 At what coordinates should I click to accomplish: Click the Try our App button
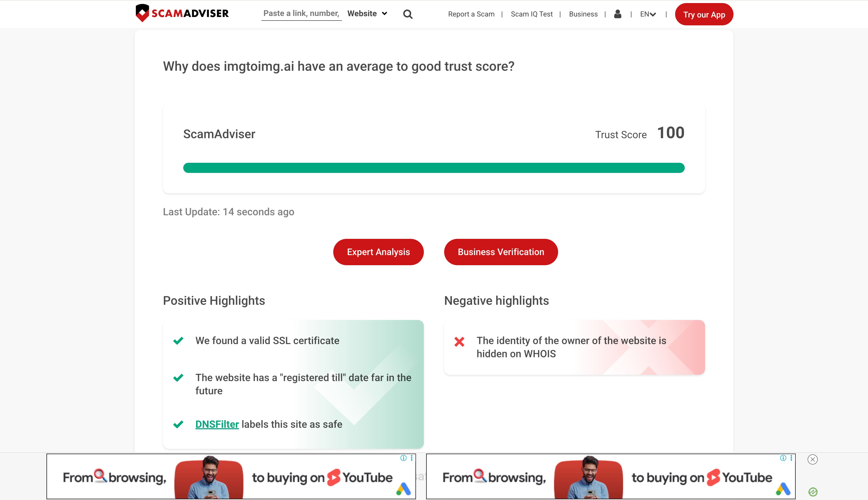[704, 14]
